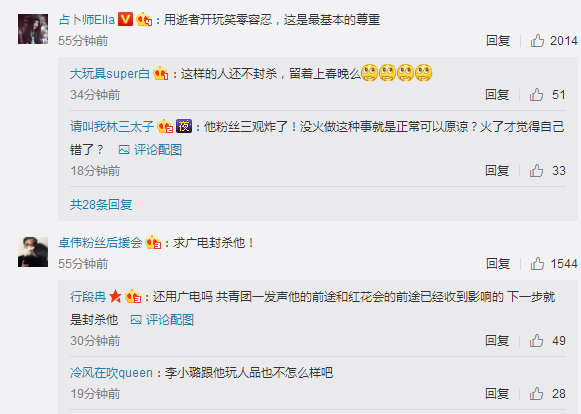Like 请叫我林三太子's reply showing 33 likes

(x=536, y=170)
